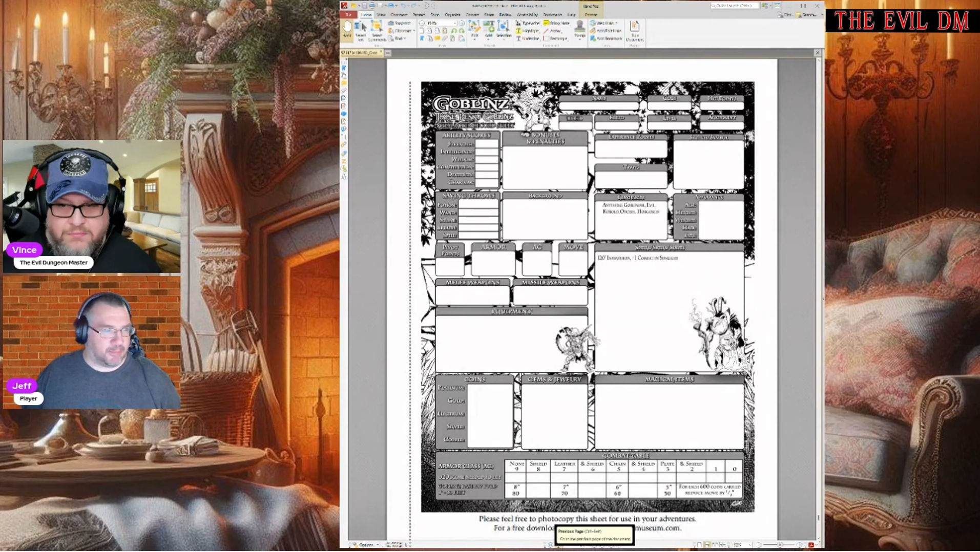Click Add Bookmark in ribbon
The image size is (980, 552).
606,39
